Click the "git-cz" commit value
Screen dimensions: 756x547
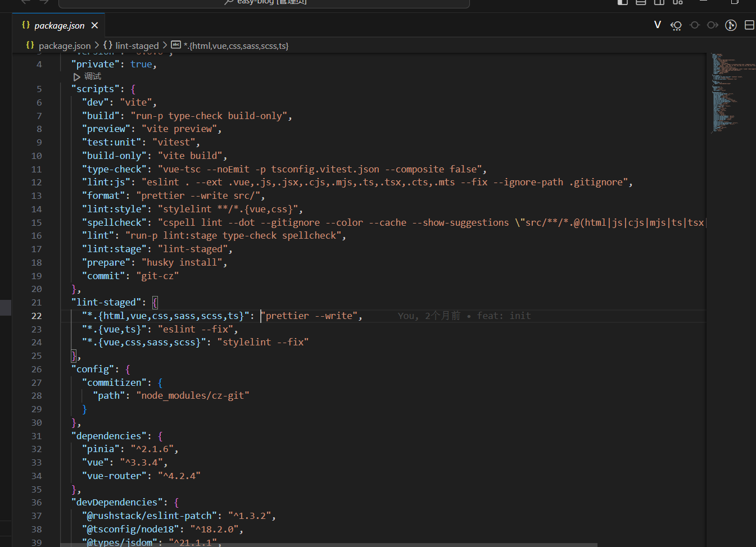click(x=157, y=276)
